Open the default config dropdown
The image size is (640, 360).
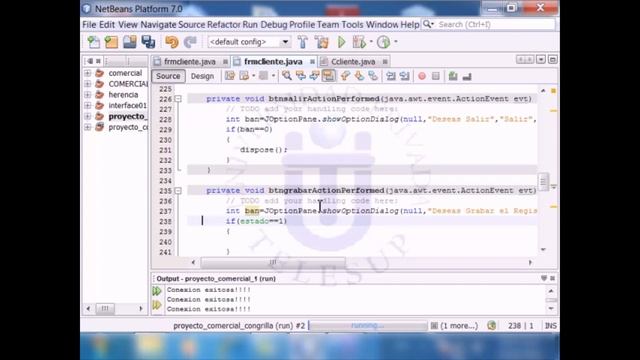point(285,42)
